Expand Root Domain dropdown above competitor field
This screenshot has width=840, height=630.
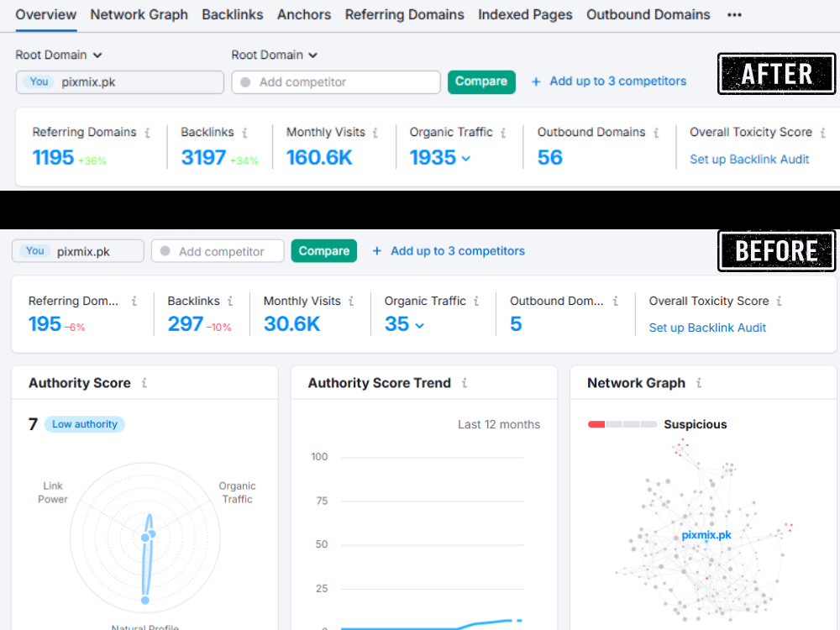click(x=275, y=55)
